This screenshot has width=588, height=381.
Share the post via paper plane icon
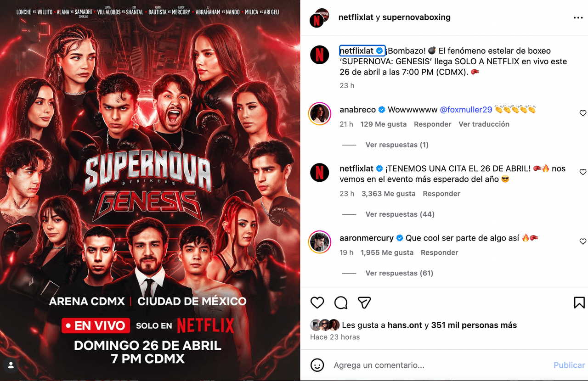tap(364, 303)
